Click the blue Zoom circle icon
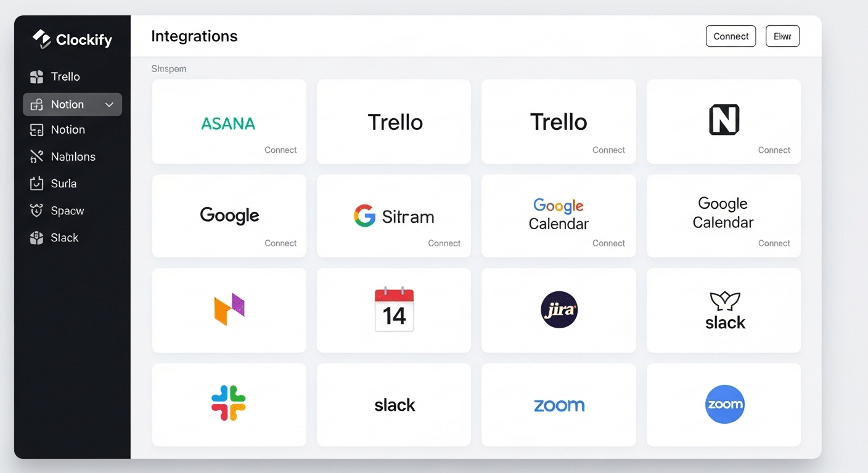868x473 pixels. (724, 405)
